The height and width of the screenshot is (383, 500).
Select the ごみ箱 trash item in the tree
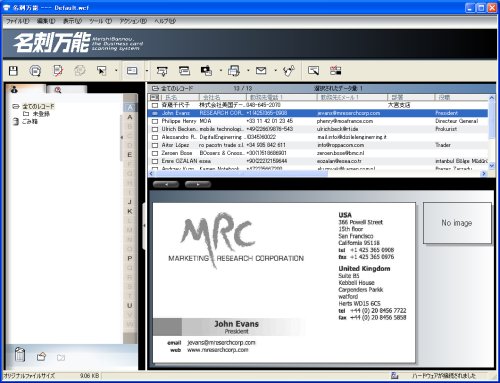30,122
